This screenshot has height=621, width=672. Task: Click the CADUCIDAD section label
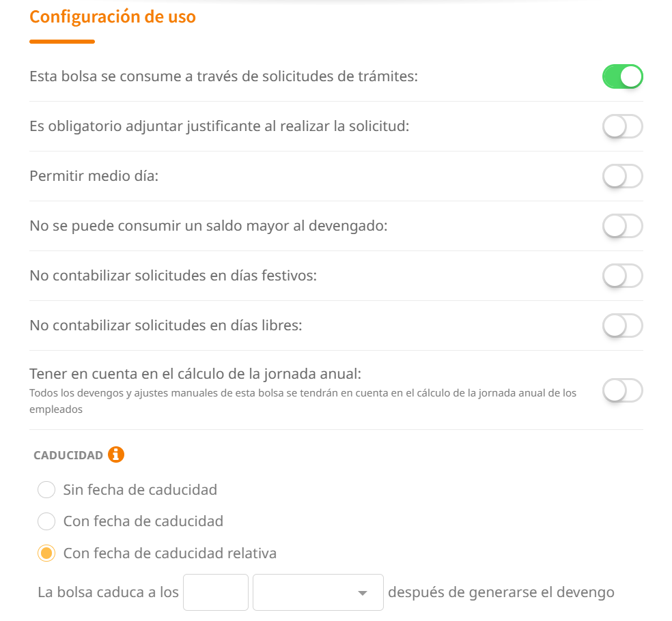pos(68,455)
